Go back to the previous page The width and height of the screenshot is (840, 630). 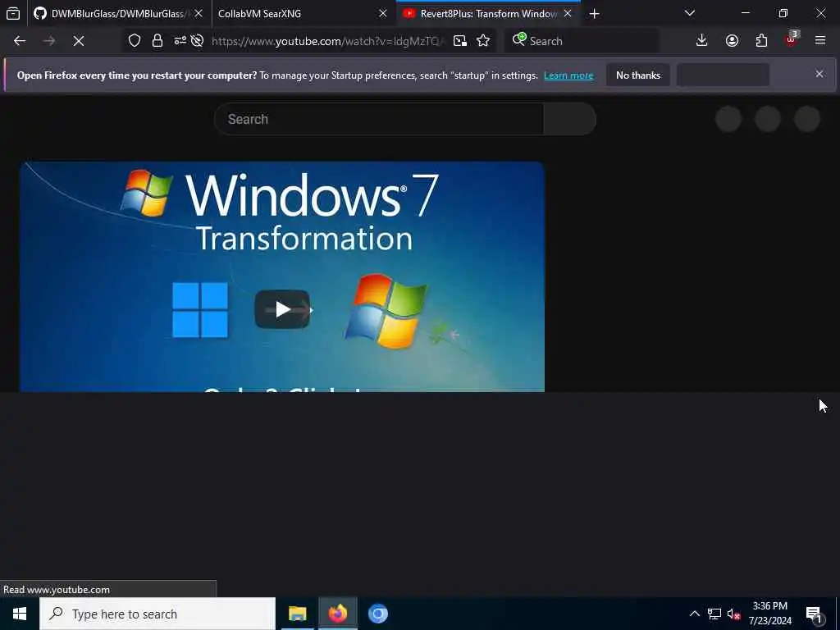click(x=20, y=41)
